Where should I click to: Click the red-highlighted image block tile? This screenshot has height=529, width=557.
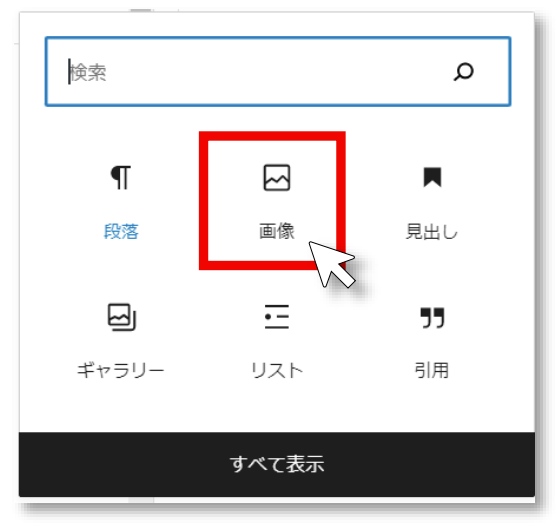[x=272, y=201]
